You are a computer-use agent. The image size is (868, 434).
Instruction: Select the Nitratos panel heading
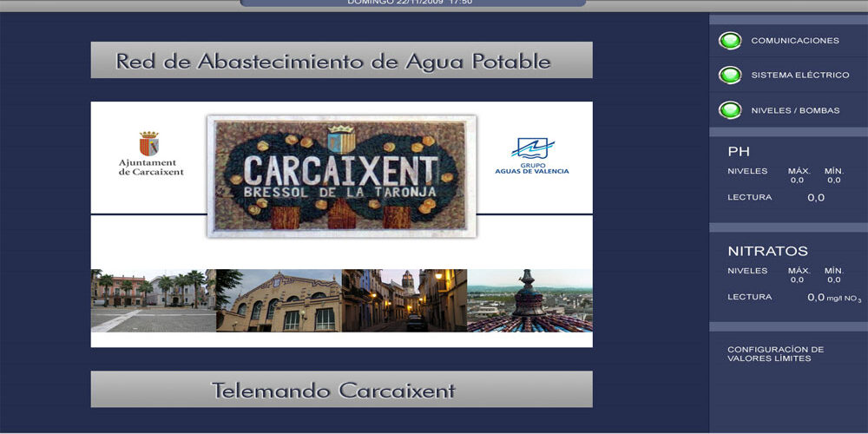click(767, 251)
